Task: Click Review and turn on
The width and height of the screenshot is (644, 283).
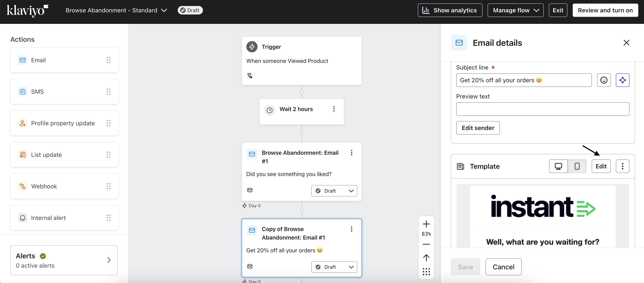Action: [605, 10]
